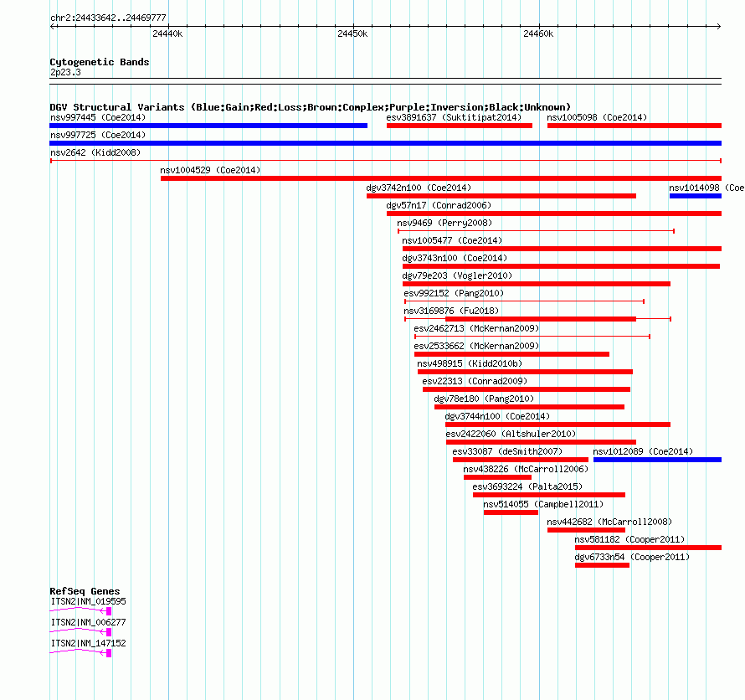Click the nsv1005098 (Coe2014) variant label
745x700 pixels.
point(597,117)
